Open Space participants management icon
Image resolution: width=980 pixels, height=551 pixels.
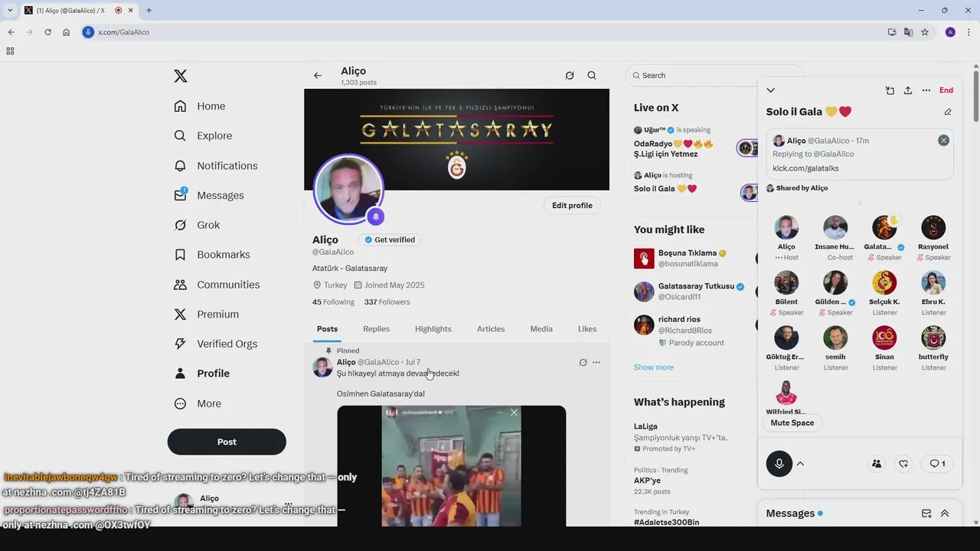click(877, 464)
